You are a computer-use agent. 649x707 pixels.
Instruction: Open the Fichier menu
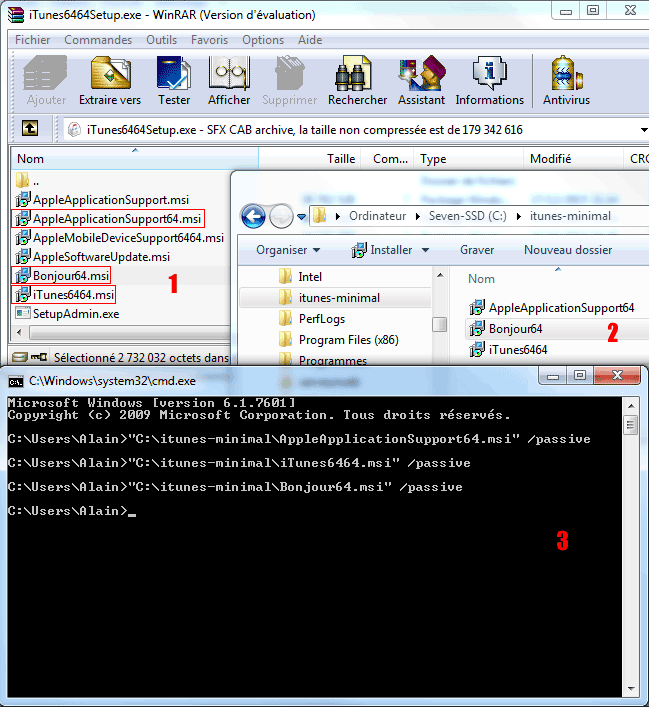(32, 40)
